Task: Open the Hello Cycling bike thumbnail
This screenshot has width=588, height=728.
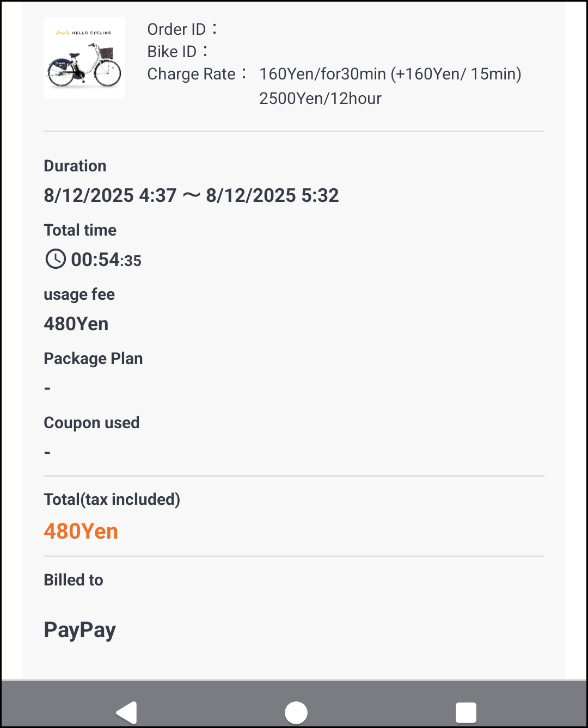Action: pos(84,58)
